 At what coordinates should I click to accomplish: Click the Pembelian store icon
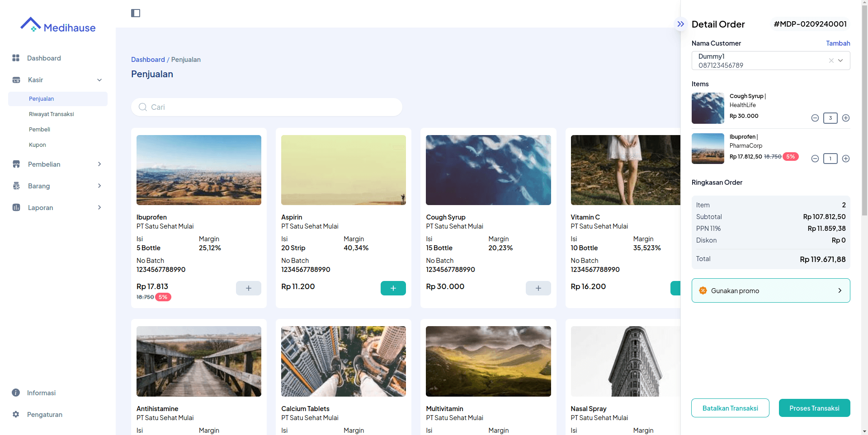[x=16, y=164]
